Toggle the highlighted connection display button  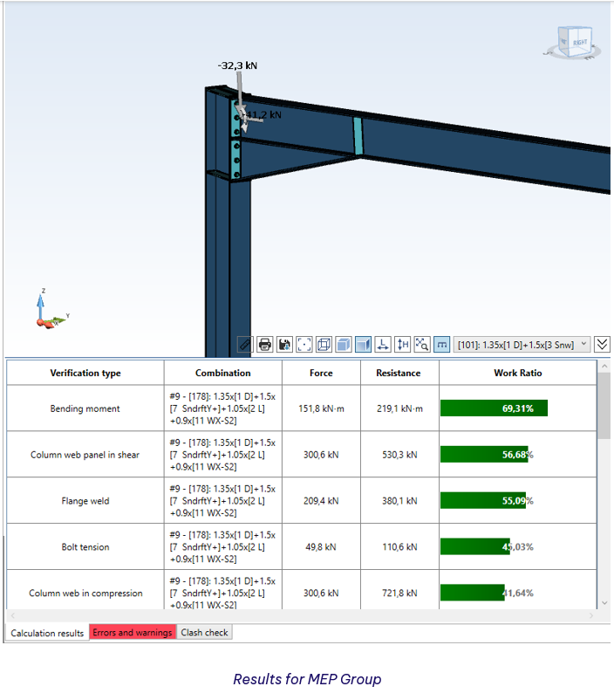[442, 345]
